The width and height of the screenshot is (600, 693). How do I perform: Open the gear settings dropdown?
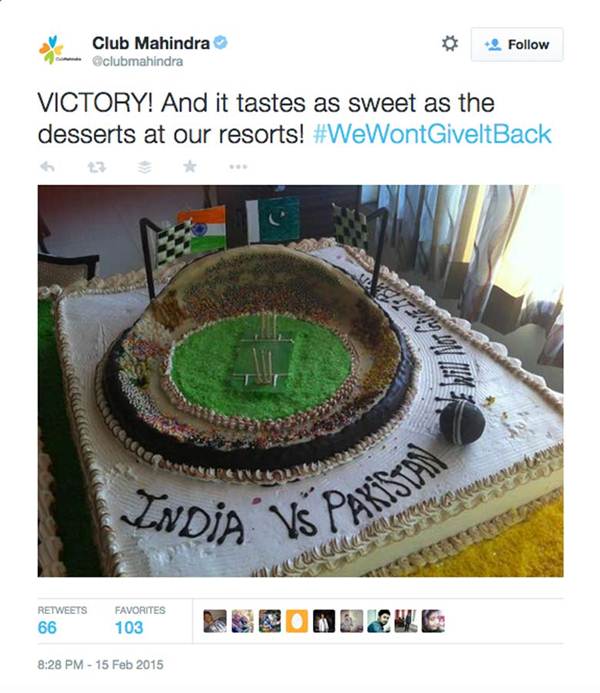tap(450, 44)
